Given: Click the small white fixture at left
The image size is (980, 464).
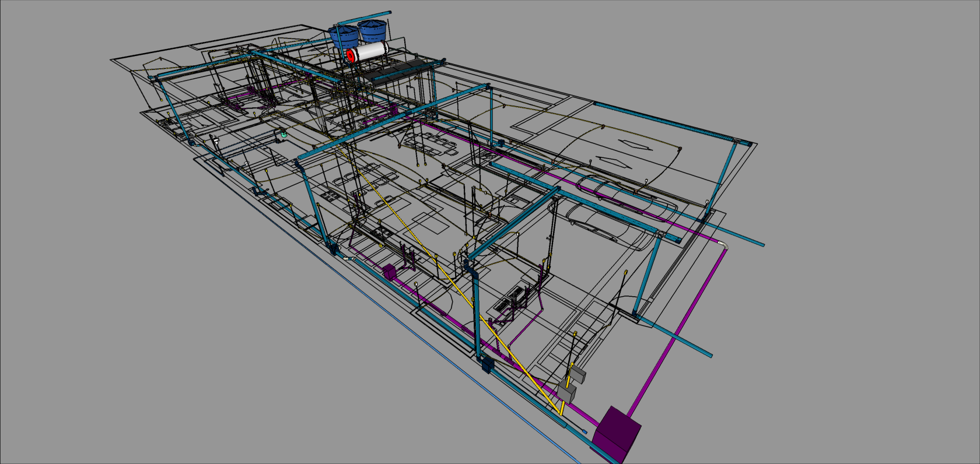Looking at the screenshot, I should 215,140.
